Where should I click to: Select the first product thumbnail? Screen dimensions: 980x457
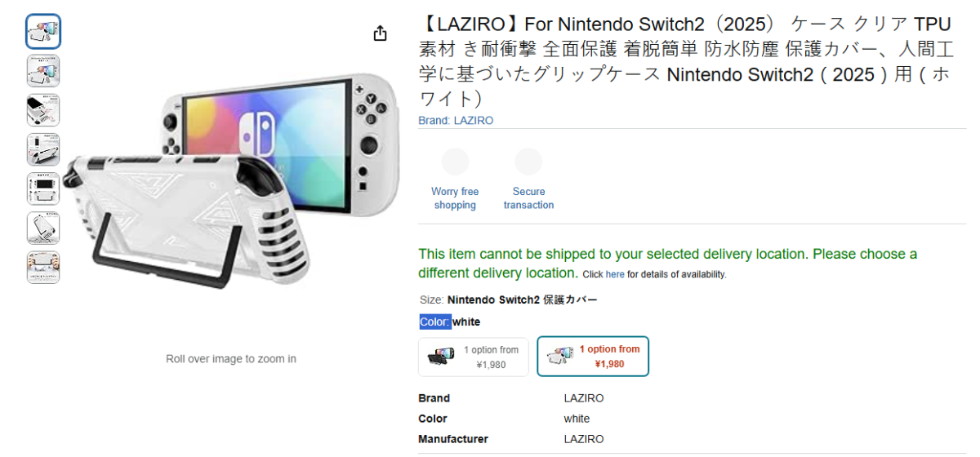click(x=43, y=32)
